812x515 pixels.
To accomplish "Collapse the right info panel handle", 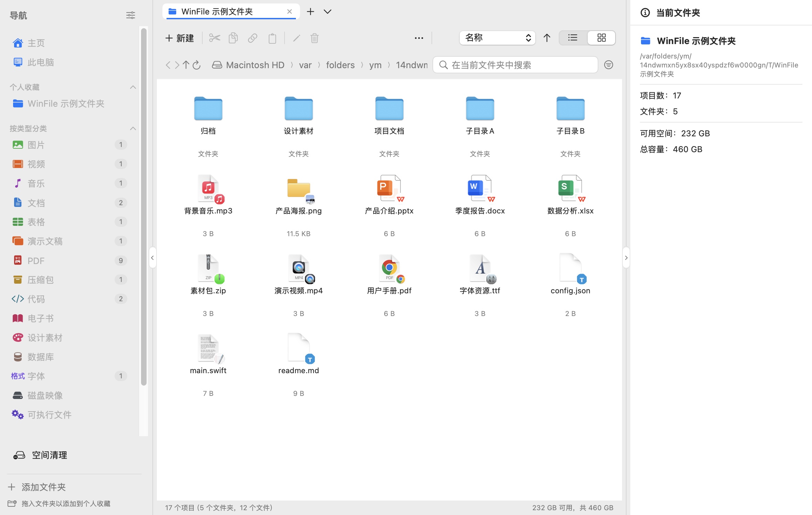I will pos(626,257).
